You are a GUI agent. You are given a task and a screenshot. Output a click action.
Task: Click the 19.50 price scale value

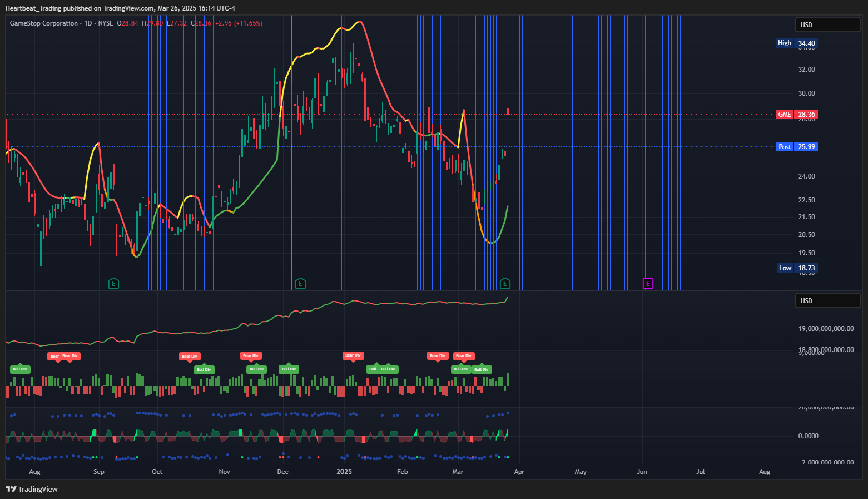pos(807,253)
